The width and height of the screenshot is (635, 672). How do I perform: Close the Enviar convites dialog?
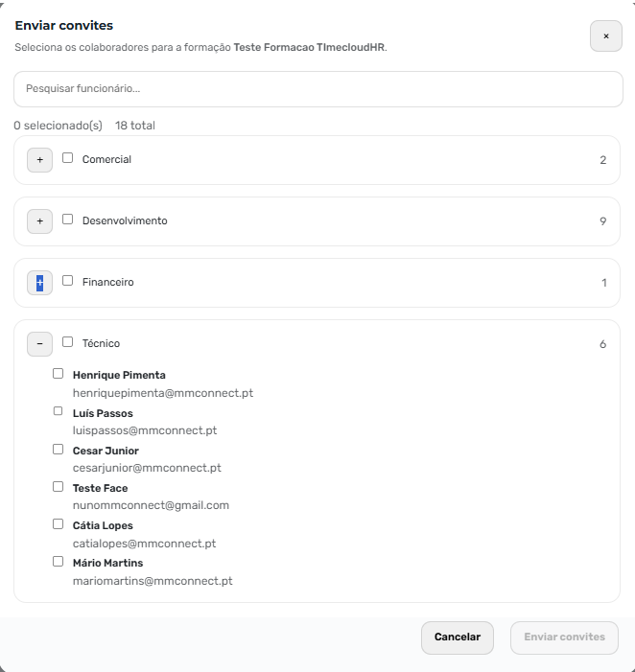[606, 36]
